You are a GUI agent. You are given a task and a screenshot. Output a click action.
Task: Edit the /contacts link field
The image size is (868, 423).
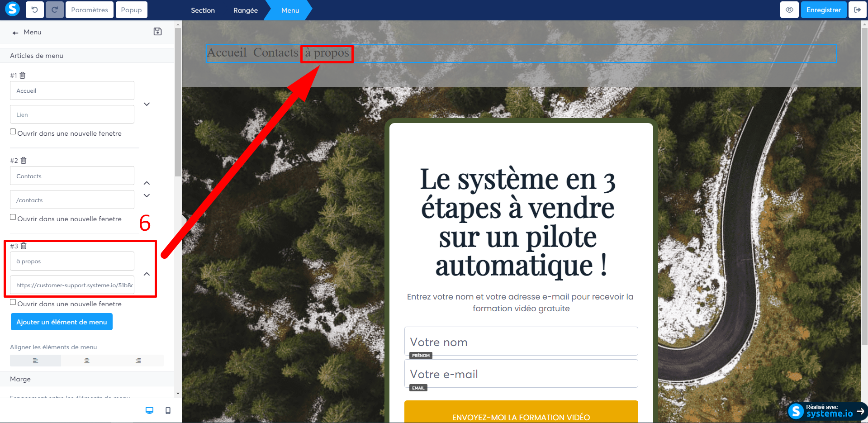point(72,200)
